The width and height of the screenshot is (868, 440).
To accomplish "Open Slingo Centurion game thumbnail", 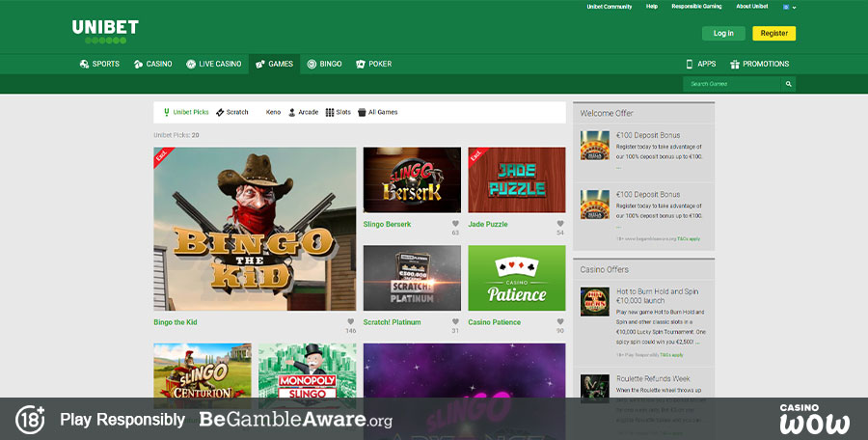I will (x=203, y=375).
